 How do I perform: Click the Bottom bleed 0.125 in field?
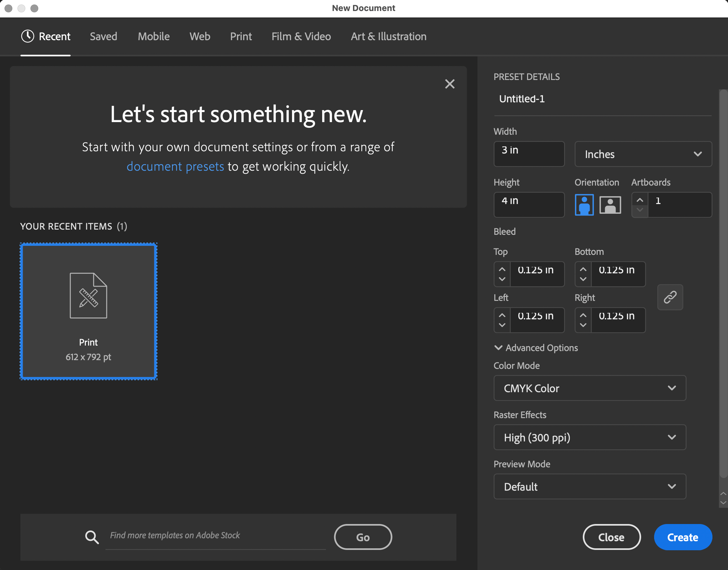618,274
